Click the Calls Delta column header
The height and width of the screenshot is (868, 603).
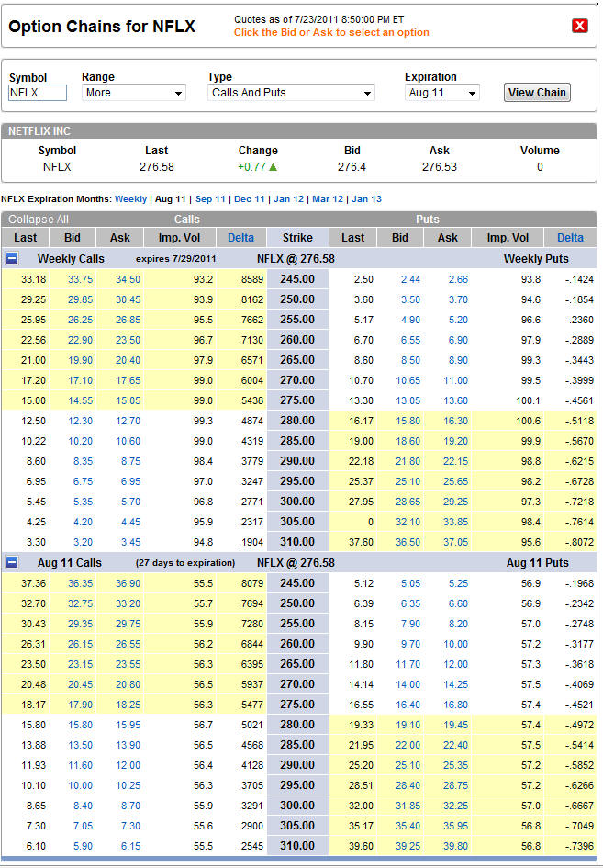click(242, 237)
